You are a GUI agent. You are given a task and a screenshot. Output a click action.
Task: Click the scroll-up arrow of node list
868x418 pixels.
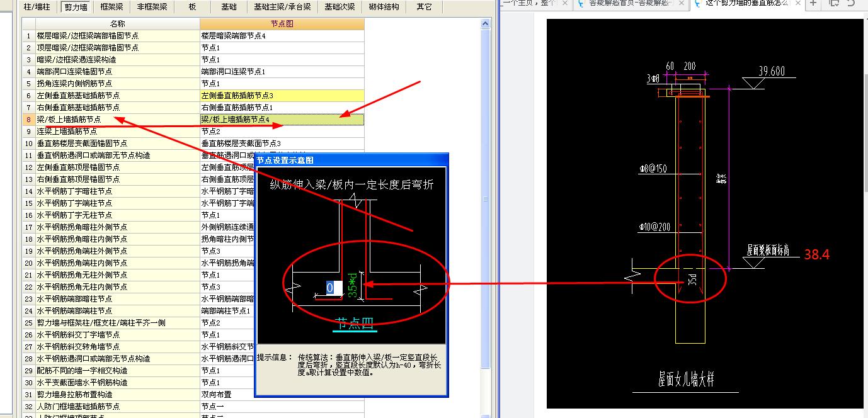click(486, 24)
